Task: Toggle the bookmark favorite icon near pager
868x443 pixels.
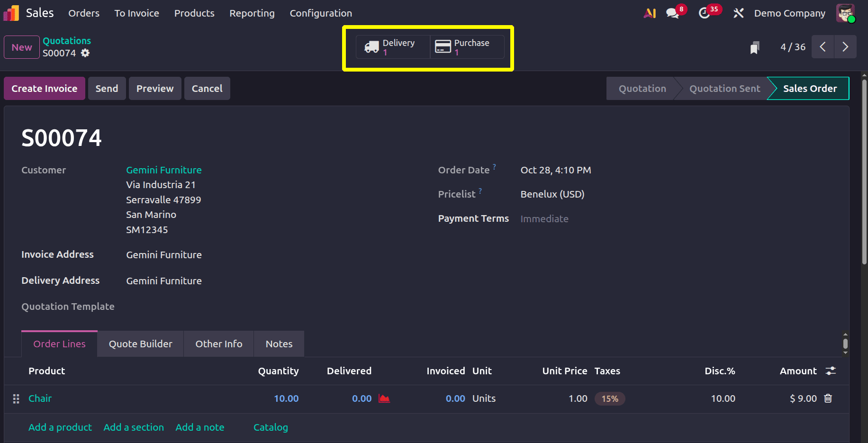Action: (755, 47)
